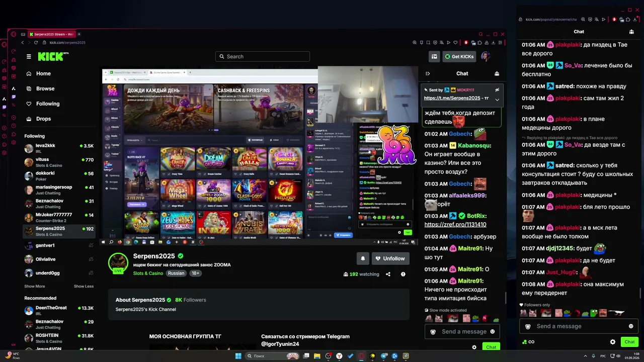The image size is (644, 362).
Task: Open ROSHTEIN recommended channel
Action: 59,338
